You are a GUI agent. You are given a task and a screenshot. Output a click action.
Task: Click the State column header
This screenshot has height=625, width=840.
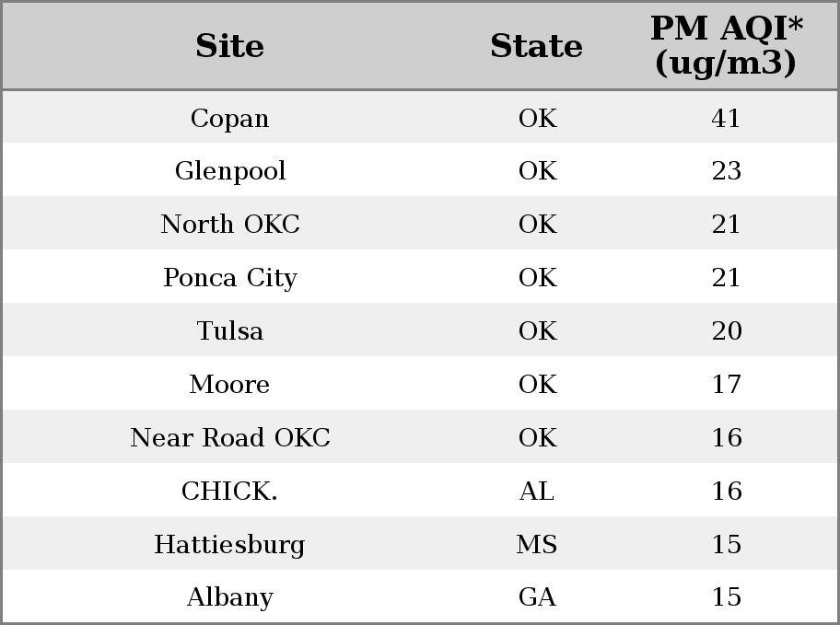(x=536, y=45)
